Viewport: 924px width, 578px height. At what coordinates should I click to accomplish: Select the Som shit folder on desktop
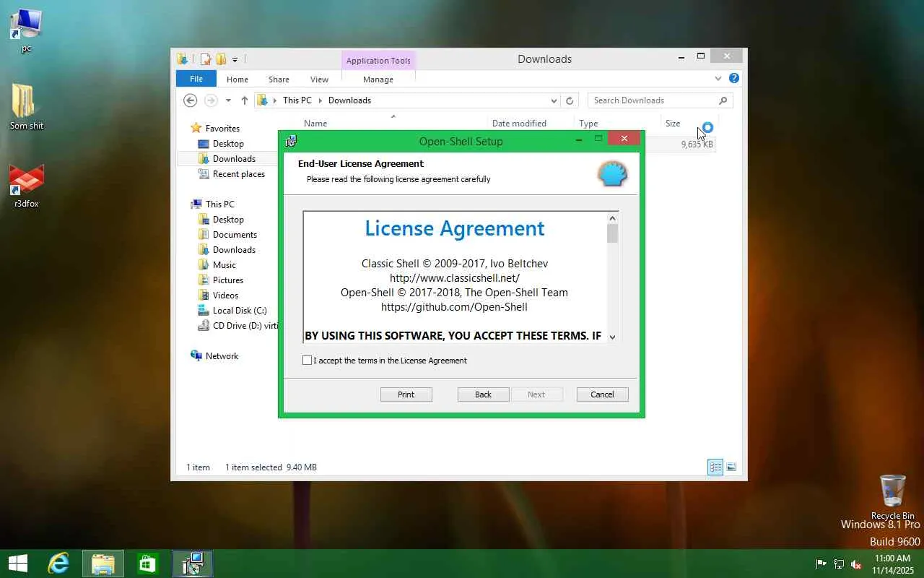26,107
